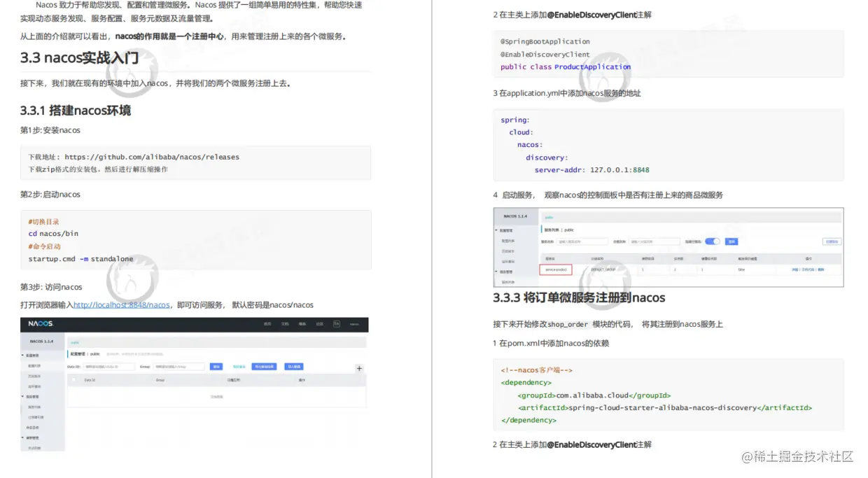Click the '#切换目录' comment line
This screenshot has height=478, width=868.
point(43,221)
